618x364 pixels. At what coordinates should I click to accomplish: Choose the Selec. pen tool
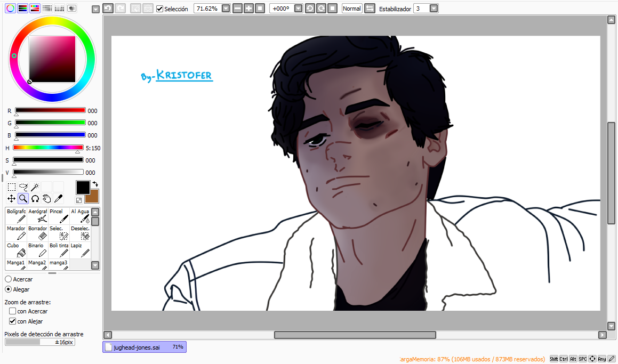(59, 233)
